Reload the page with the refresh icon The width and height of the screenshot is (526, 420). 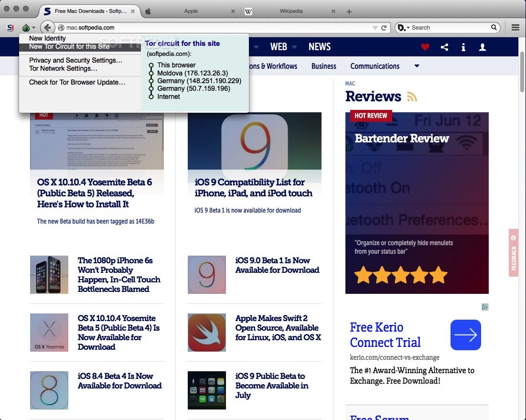[x=384, y=28]
